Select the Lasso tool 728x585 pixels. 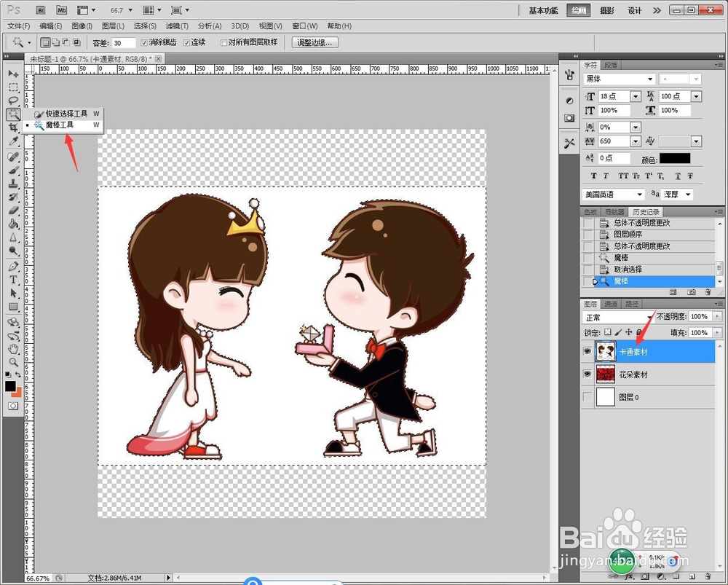(x=13, y=101)
